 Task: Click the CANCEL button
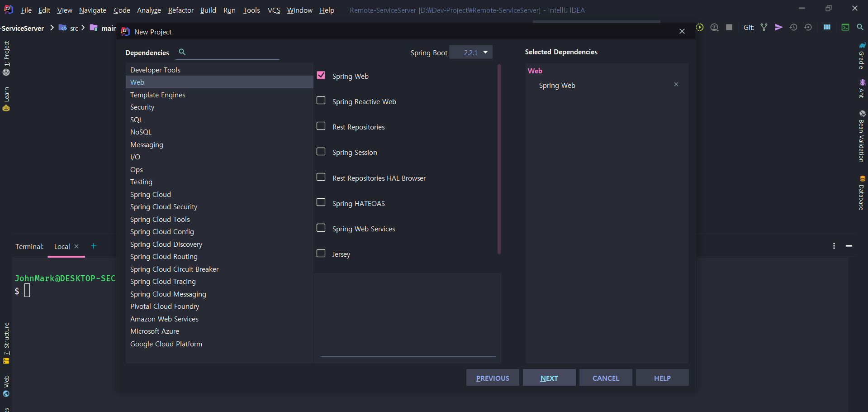(606, 378)
